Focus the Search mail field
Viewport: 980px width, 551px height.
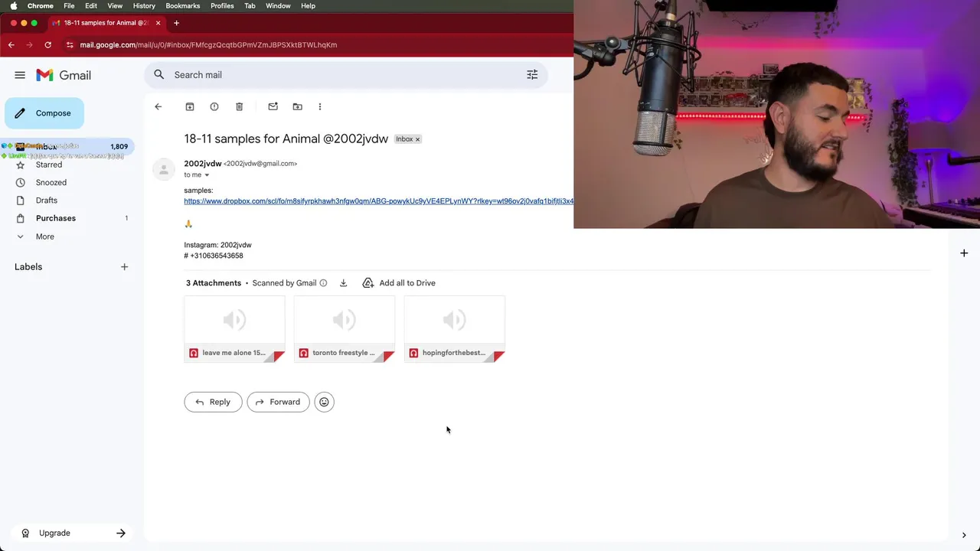[x=345, y=75]
